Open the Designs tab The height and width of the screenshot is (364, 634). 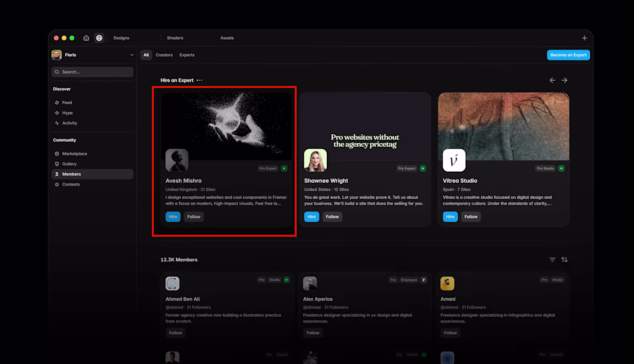tap(121, 38)
